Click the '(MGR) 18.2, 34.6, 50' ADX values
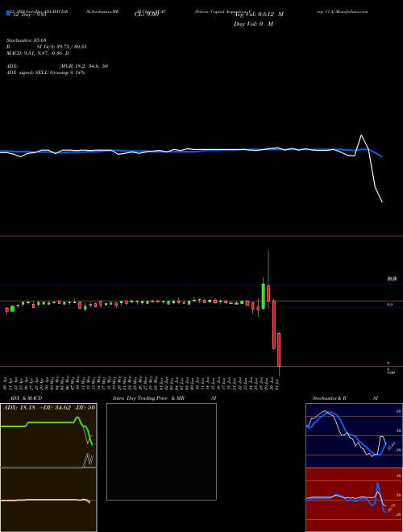The image size is (403, 532). point(84,66)
